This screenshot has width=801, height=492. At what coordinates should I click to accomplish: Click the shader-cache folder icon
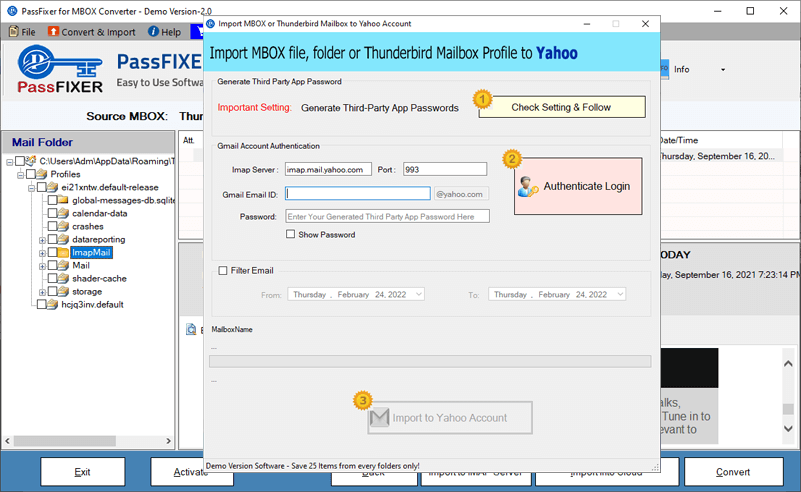click(63, 278)
